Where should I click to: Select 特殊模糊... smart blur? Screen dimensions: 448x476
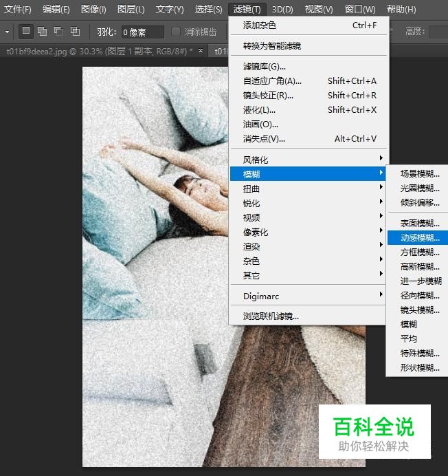click(x=418, y=353)
